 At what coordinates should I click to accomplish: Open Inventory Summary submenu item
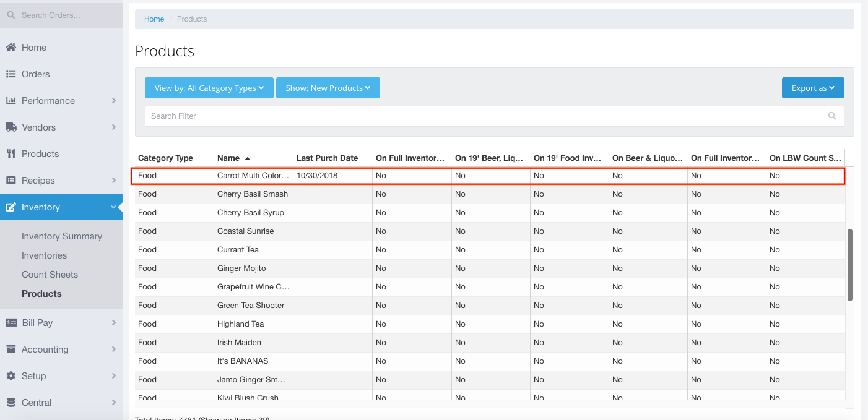coord(62,236)
